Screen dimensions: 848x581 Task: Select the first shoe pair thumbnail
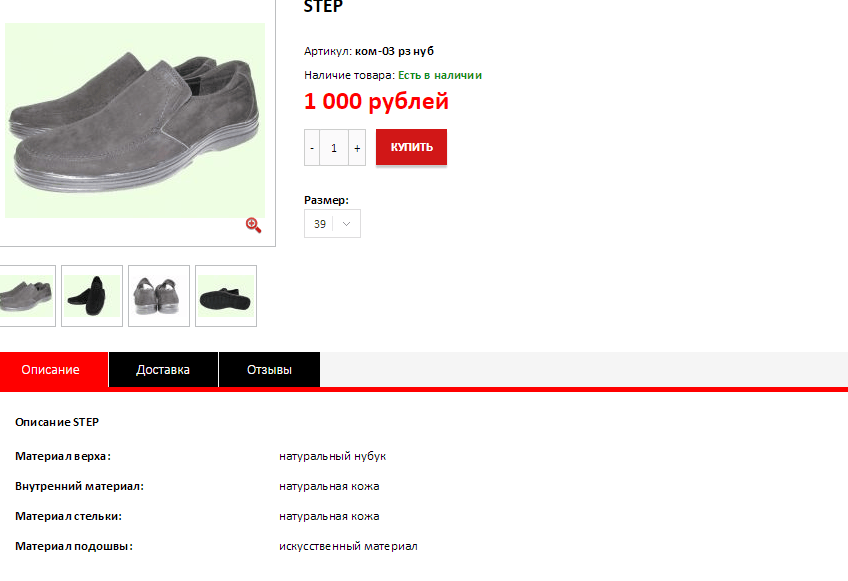pos(26,296)
